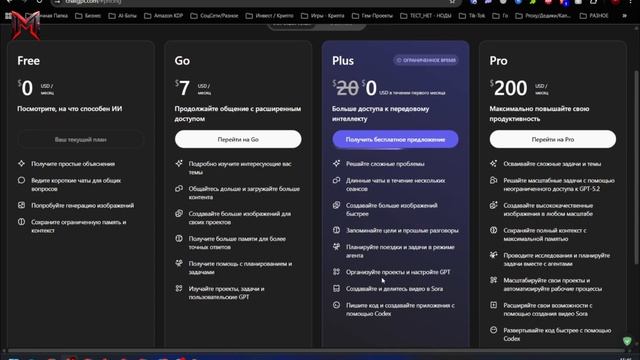
Task: Click chat icon beside 'Общайтесь дольше и загружайте'
Action: click(x=179, y=189)
